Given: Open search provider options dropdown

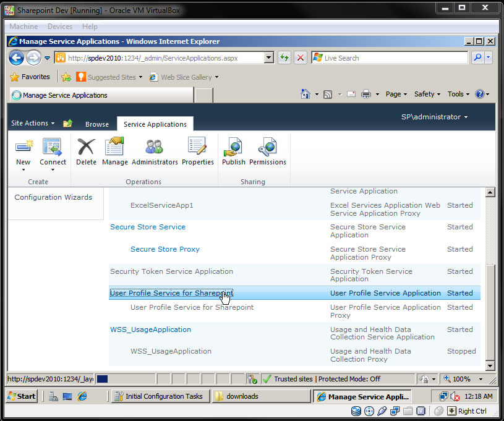Looking at the screenshot, I should point(489,58).
